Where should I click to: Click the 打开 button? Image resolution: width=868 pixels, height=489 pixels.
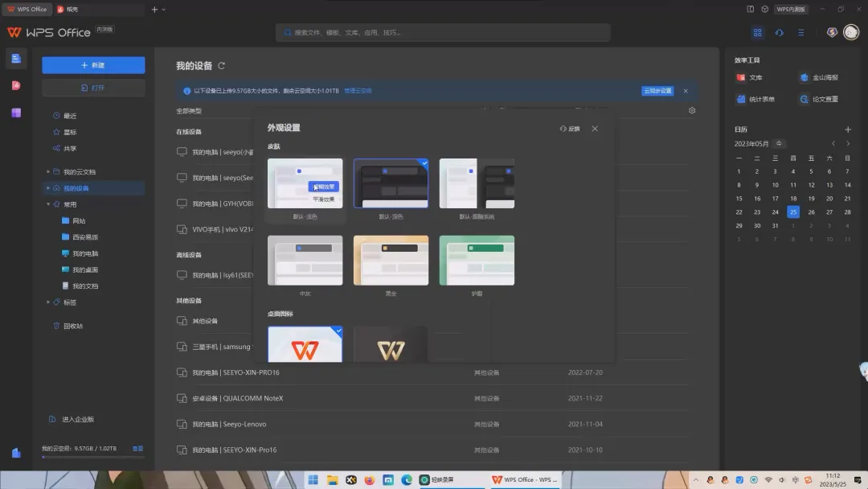[93, 88]
